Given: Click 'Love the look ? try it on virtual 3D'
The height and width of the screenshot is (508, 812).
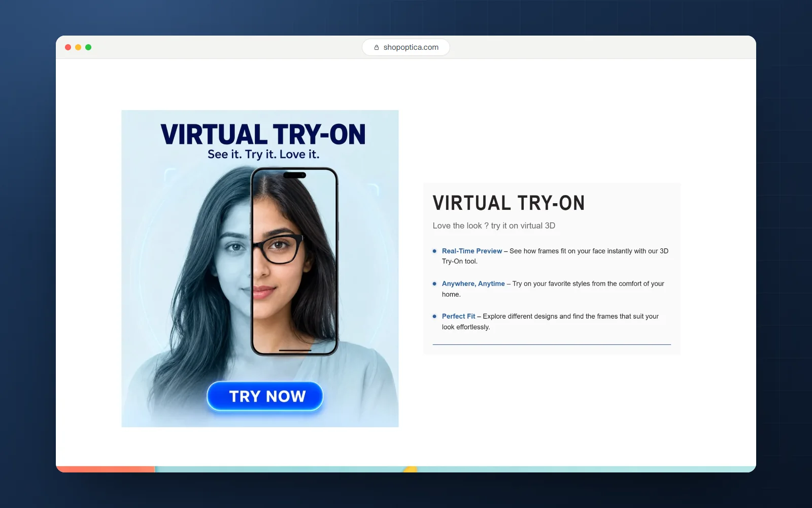Looking at the screenshot, I should coord(494,226).
